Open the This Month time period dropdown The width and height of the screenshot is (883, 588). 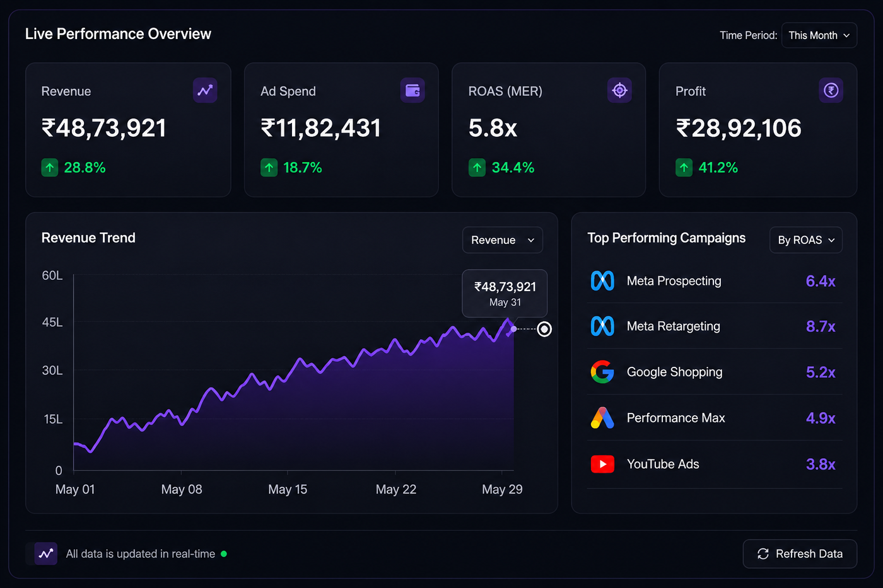pyautogui.click(x=819, y=35)
